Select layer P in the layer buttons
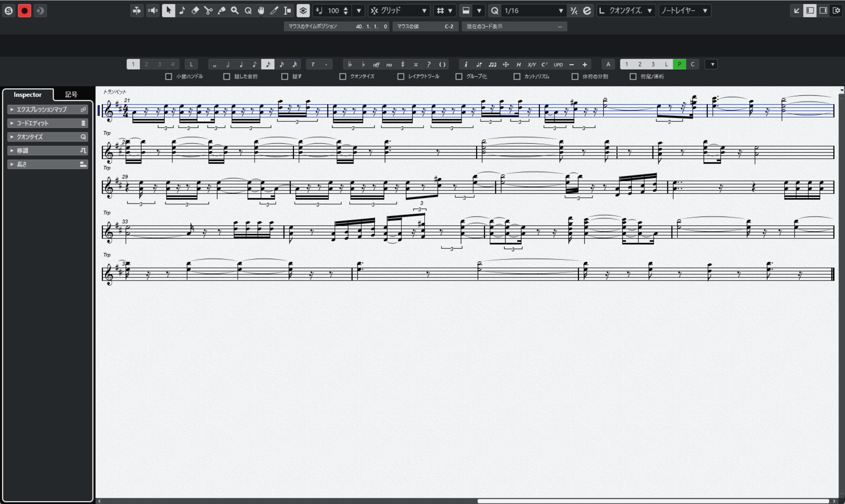The image size is (845, 504). pyautogui.click(x=679, y=64)
